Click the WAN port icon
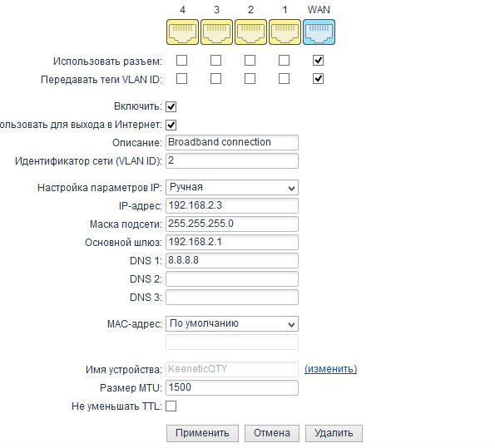Screen dimensions: 495x448 coord(319,32)
